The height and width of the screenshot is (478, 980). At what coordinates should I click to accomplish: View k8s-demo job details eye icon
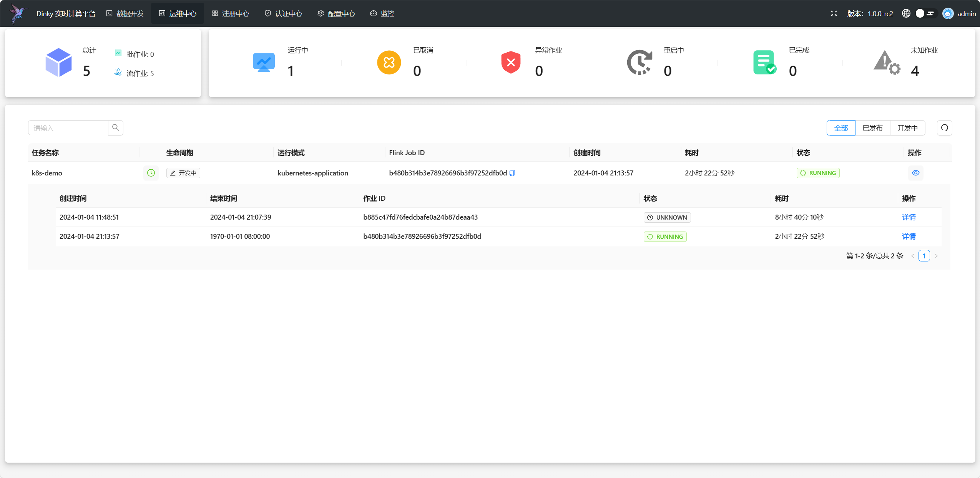(x=916, y=173)
